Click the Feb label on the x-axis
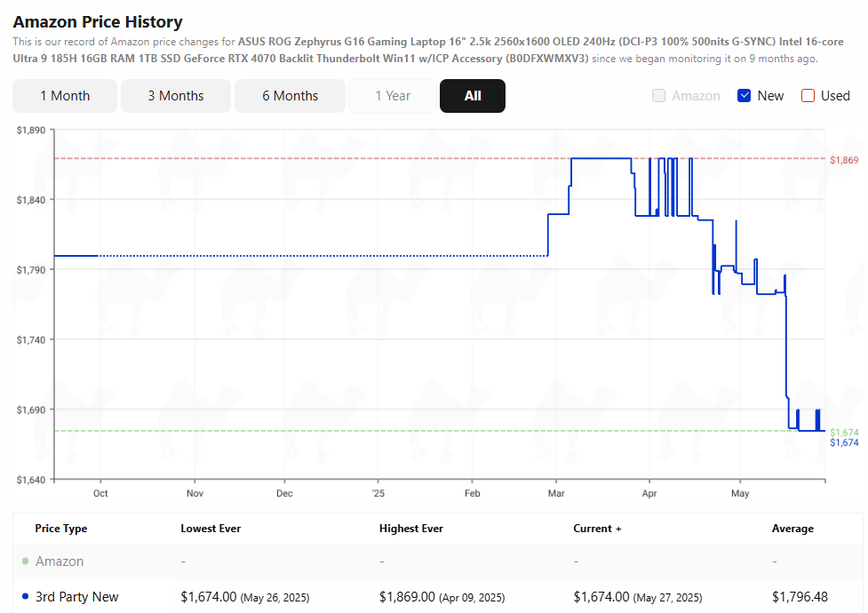This screenshot has height=613, width=868. tap(472, 493)
